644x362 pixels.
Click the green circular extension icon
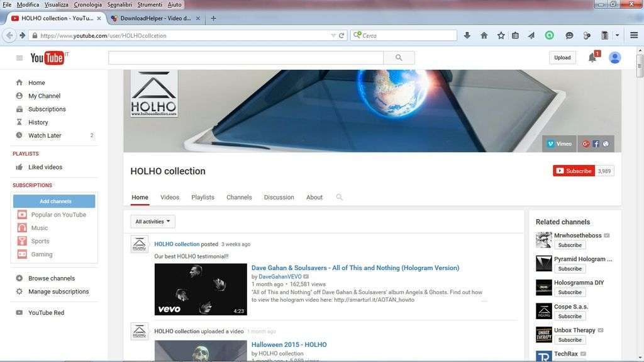549,35
